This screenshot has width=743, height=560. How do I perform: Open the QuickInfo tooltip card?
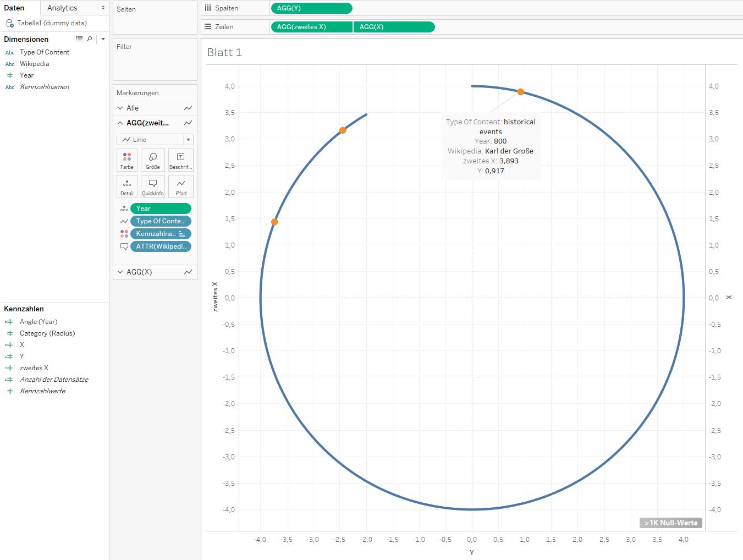[153, 186]
